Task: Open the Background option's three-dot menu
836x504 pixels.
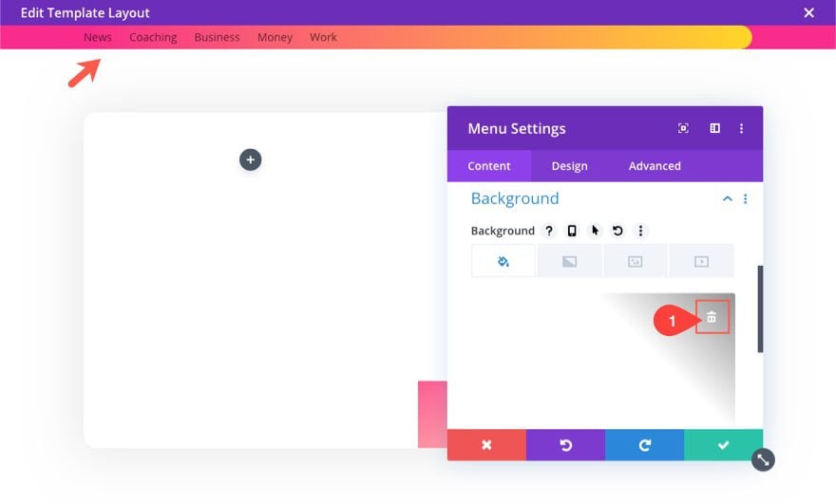Action: [x=640, y=231]
